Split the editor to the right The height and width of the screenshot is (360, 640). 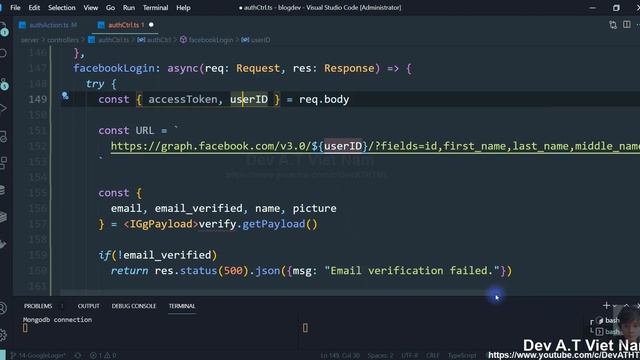click(627, 24)
